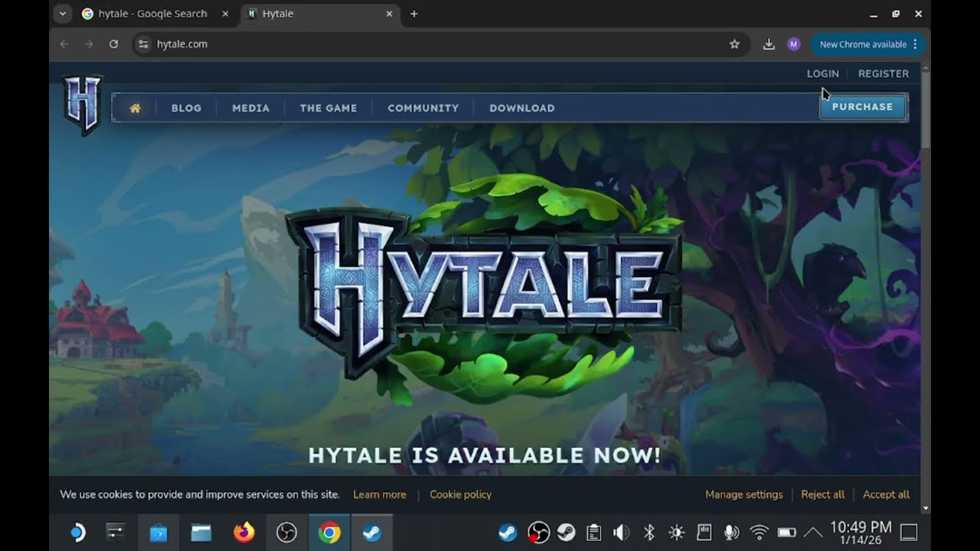Click the Hytale H logo in site header
Screen dimensions: 980x551
tap(82, 105)
